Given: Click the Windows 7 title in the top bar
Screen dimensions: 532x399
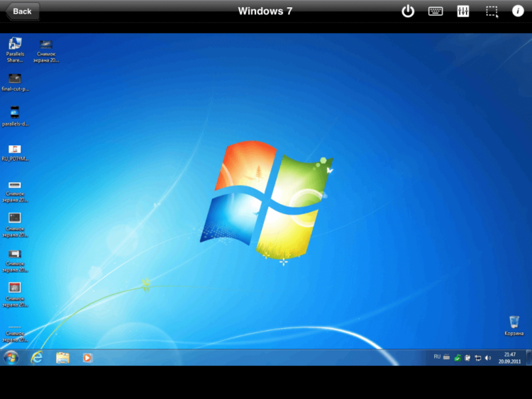Looking at the screenshot, I should (x=265, y=11).
